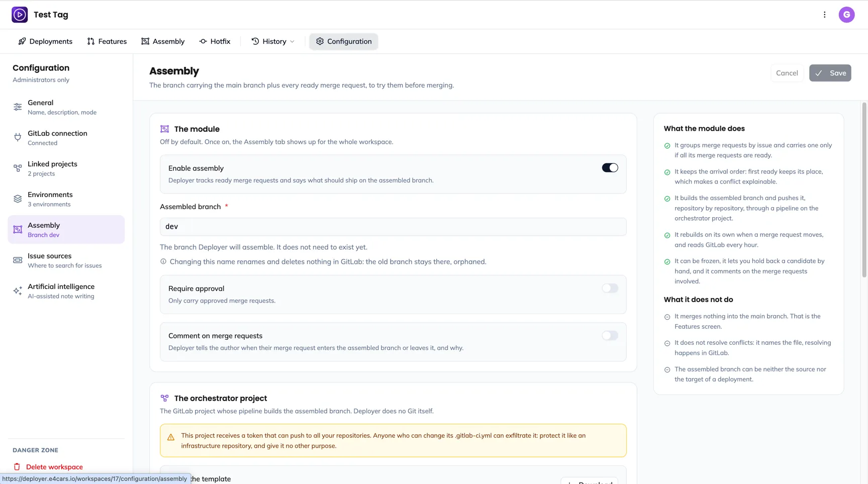
Task: Click the Features merge-request icon
Action: [x=91, y=41]
